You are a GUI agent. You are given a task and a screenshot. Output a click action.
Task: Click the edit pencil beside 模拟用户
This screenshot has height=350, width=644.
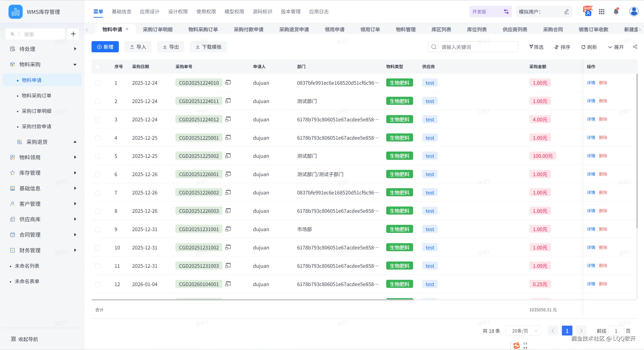click(567, 11)
